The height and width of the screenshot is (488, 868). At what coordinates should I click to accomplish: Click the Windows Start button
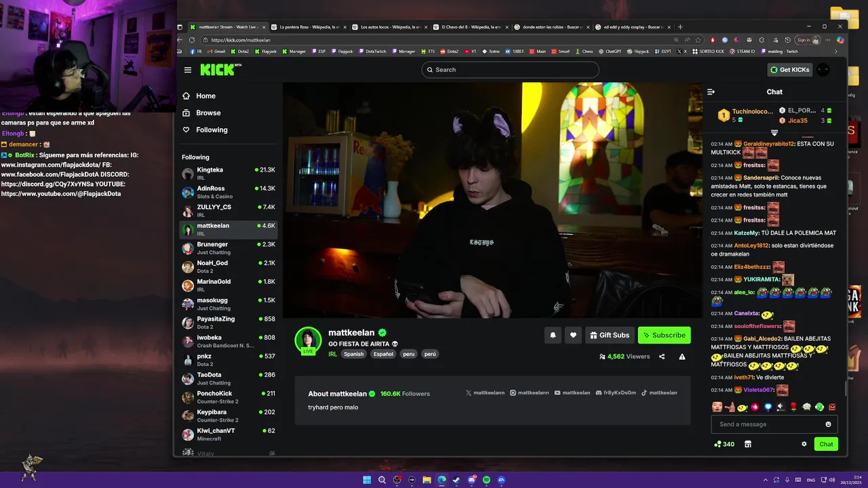point(367,480)
